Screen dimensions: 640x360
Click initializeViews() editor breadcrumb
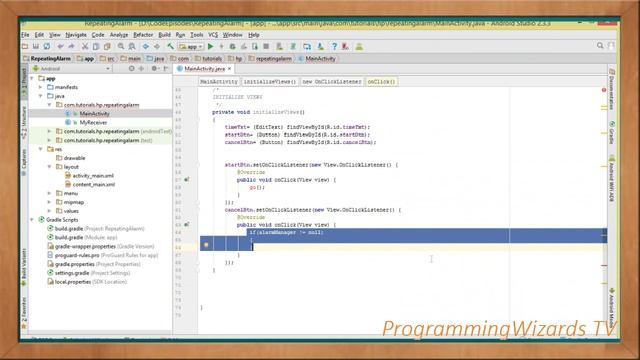pyautogui.click(x=270, y=82)
